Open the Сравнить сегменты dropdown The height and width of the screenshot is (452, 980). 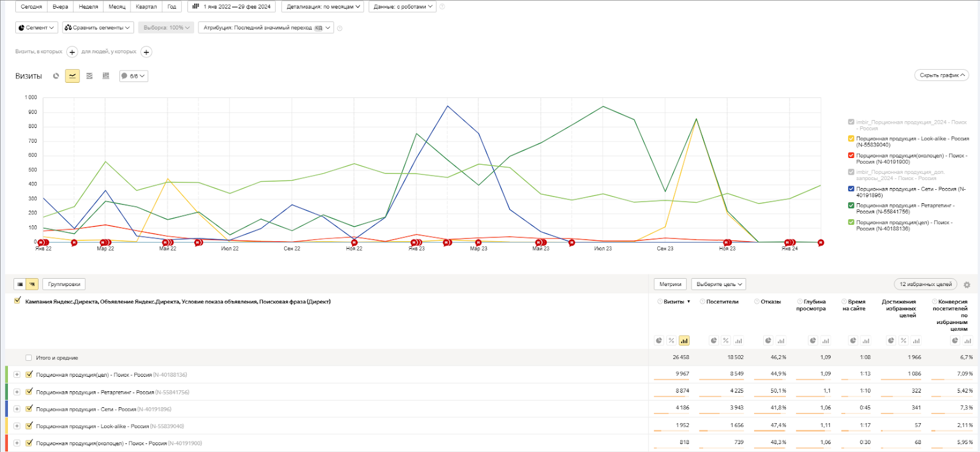[x=97, y=28]
